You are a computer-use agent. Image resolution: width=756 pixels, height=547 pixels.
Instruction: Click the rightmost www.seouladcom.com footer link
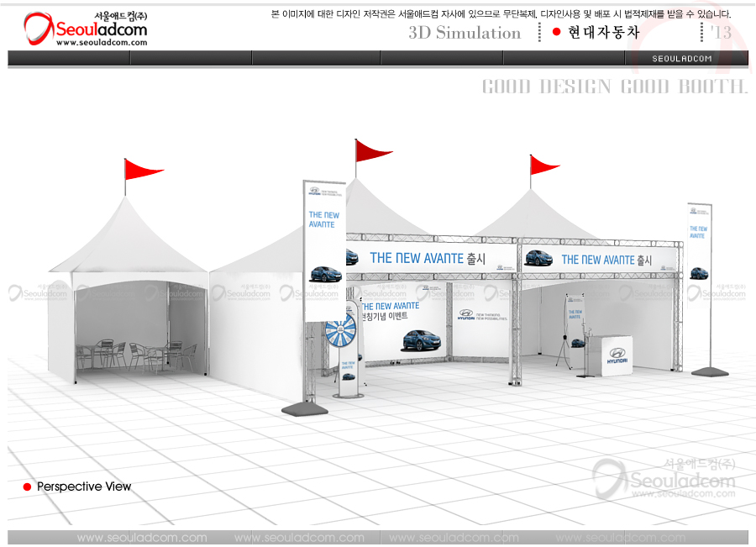[620, 538]
